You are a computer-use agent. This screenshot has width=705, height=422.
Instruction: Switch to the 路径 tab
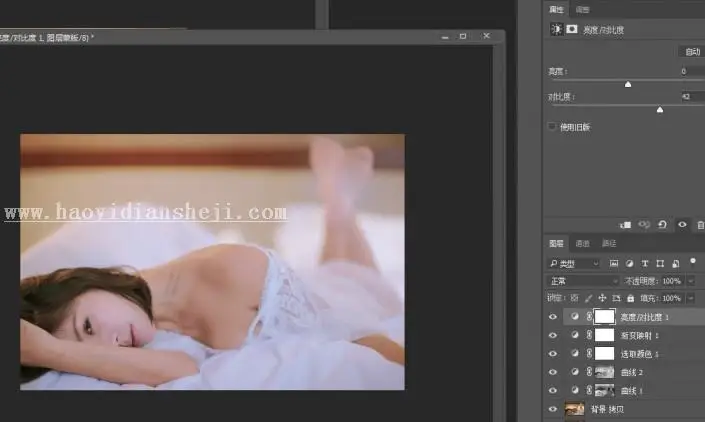[x=609, y=243]
